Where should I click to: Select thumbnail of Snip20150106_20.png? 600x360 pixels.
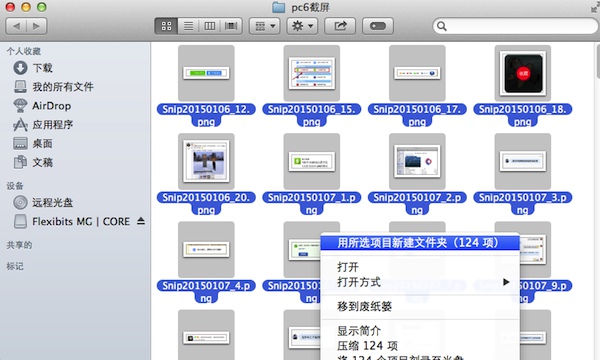[206, 161]
